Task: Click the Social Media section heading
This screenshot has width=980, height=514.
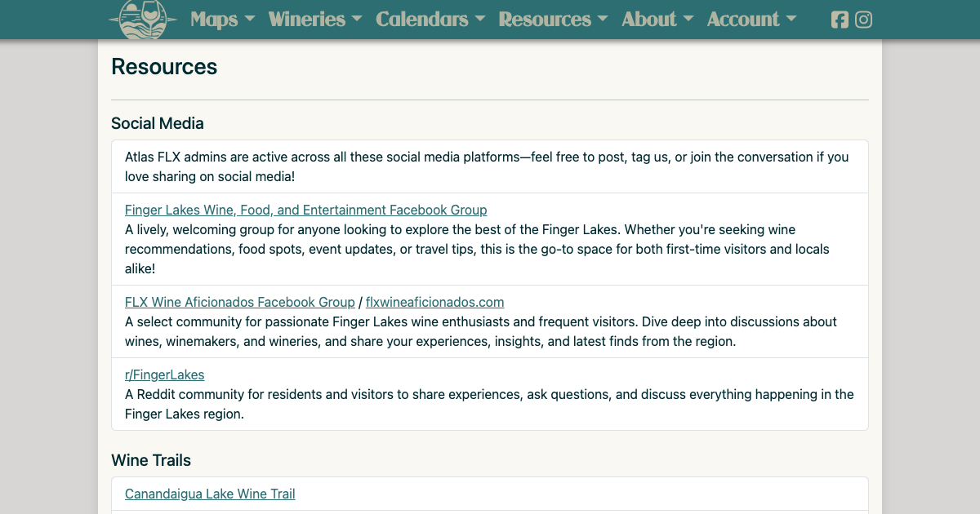Action: point(158,123)
